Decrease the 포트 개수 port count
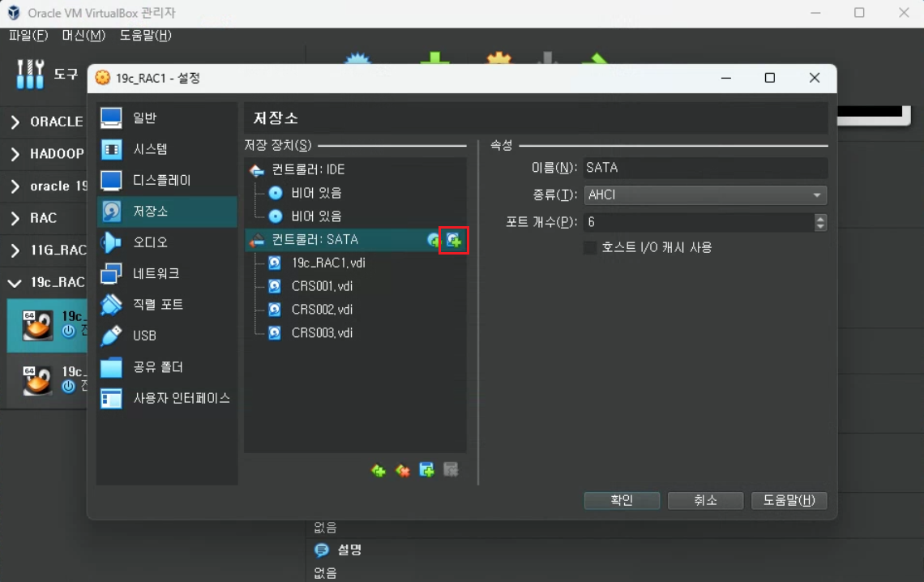The image size is (924, 582). pyautogui.click(x=820, y=227)
